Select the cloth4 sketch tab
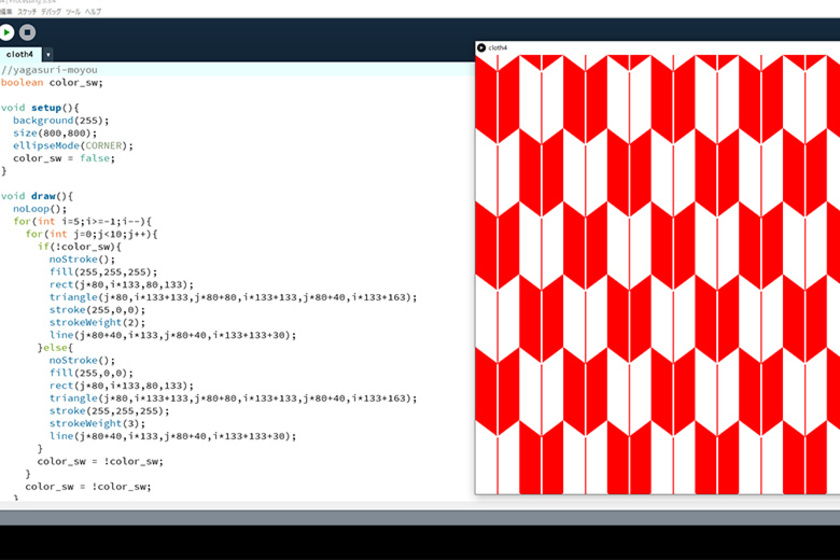Screen dimensions: 840x560 coord(19,54)
